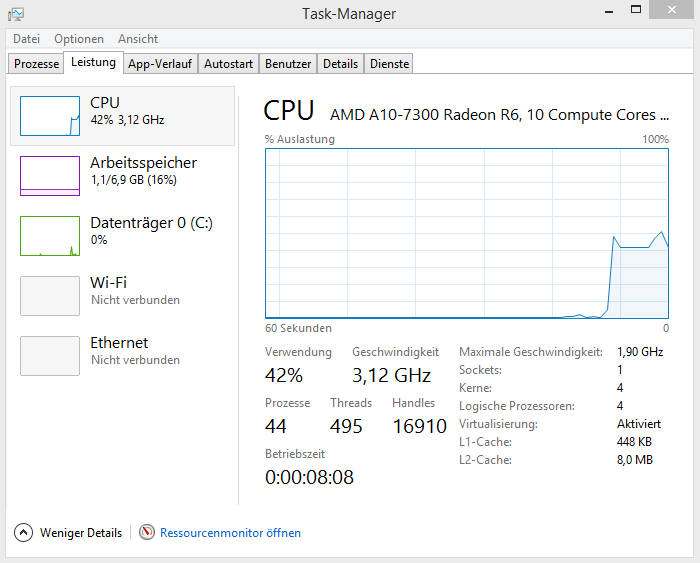Open the Ressourcenmonitor öffnen link

(230, 533)
